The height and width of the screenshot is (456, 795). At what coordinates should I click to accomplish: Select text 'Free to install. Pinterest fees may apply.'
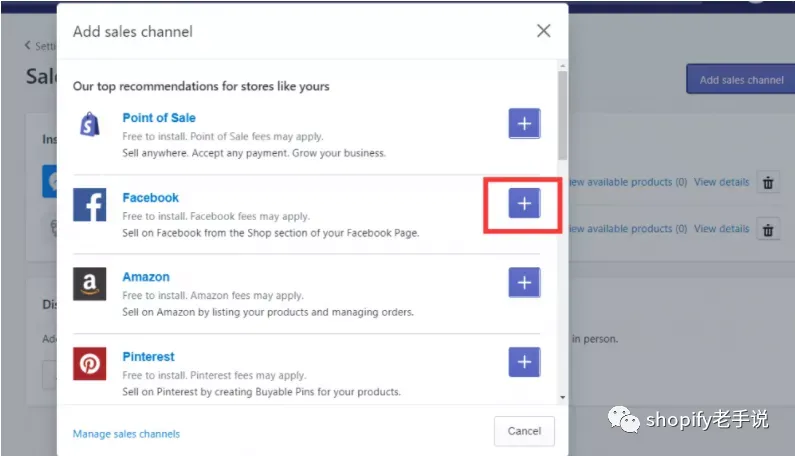[214, 375]
